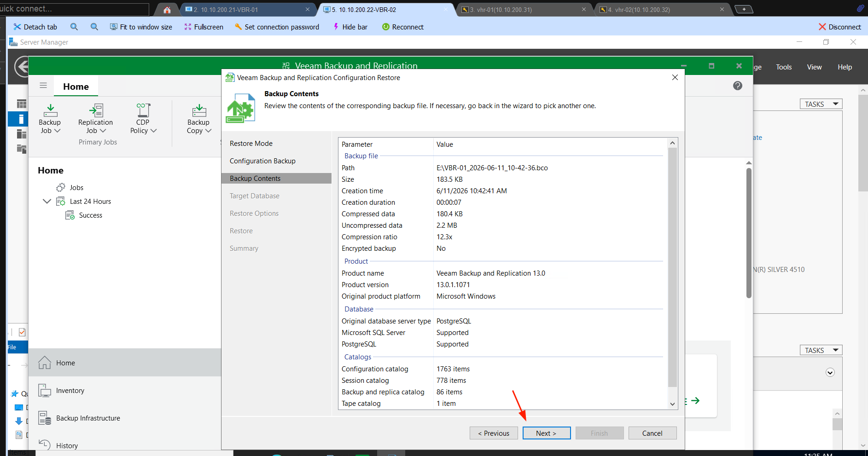This screenshot has height=456, width=868.
Task: Click the backup contents vertical scrollbar thumb
Action: point(672,267)
